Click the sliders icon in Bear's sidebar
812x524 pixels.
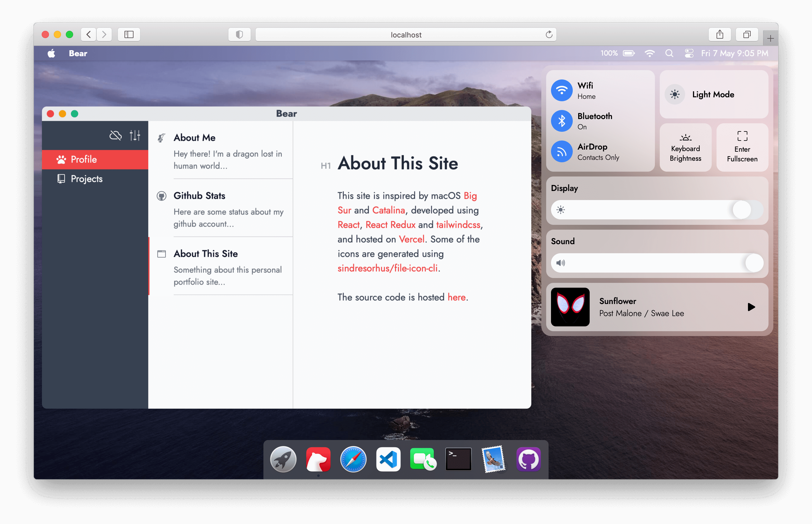(135, 135)
